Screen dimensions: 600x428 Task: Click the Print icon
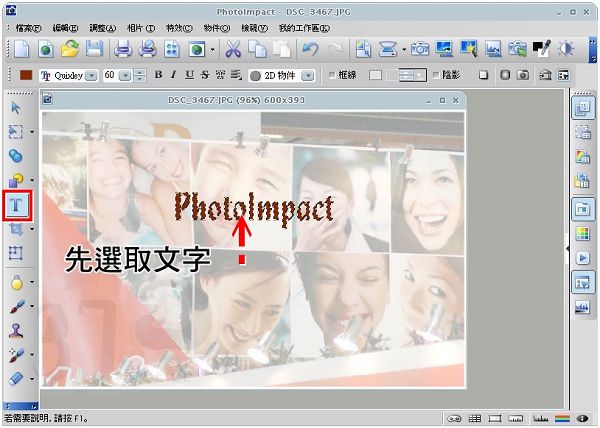pos(123,49)
